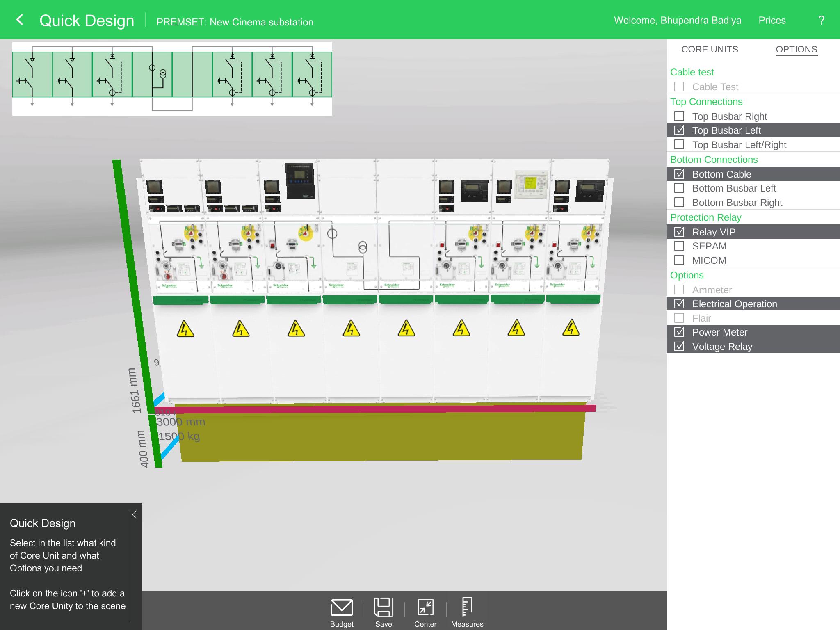Select the transformer metering unit in diagram
Screen dimensions: 840x630
click(152, 75)
